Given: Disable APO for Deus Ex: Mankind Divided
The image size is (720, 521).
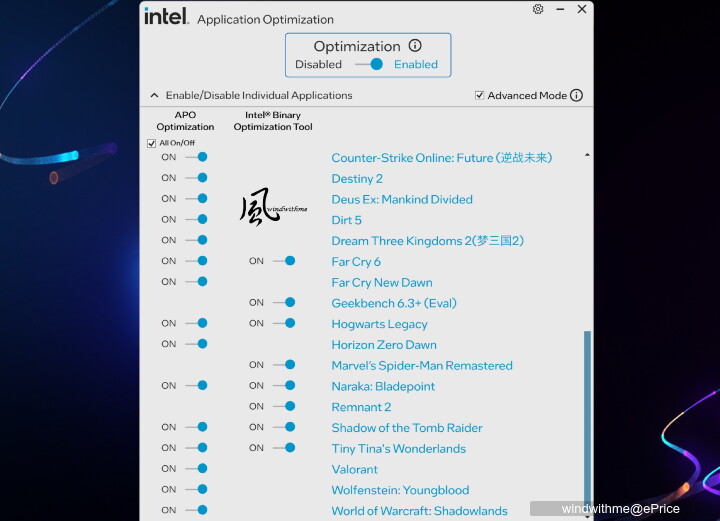Looking at the screenshot, I should click(x=196, y=198).
